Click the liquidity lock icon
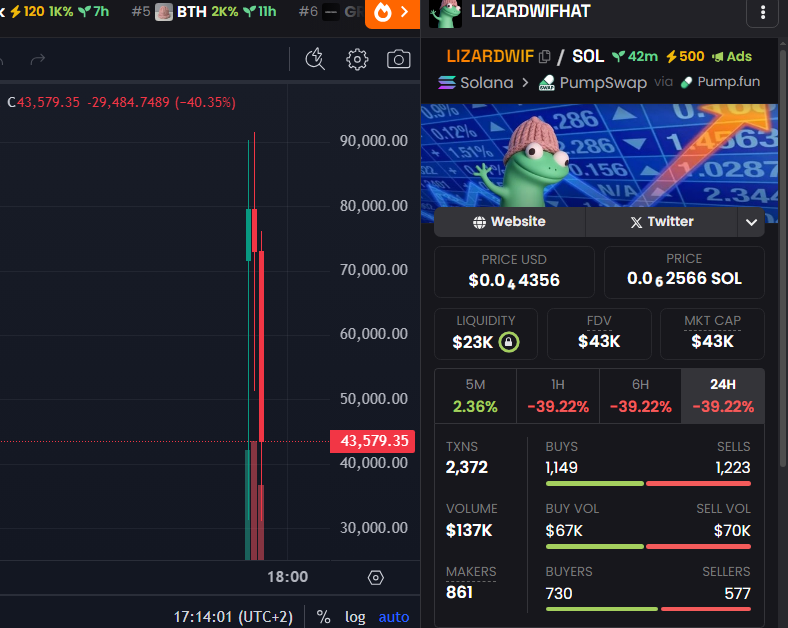The height and width of the screenshot is (628, 788). (x=509, y=342)
